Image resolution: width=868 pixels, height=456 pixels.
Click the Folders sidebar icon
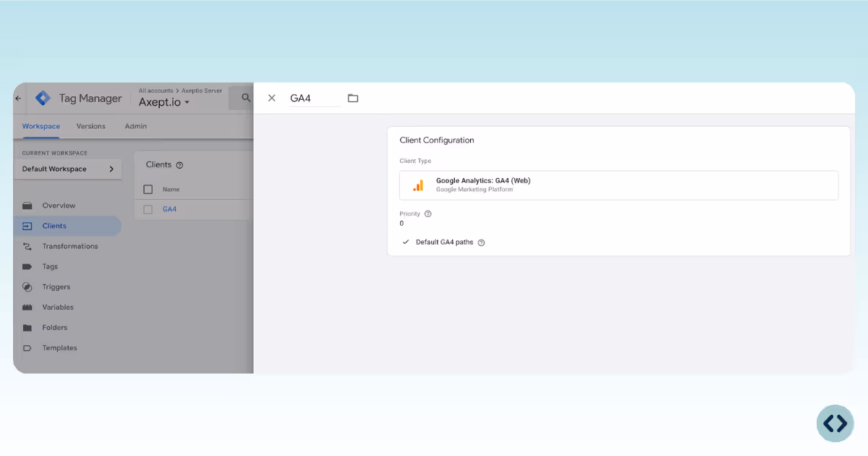[27, 328]
